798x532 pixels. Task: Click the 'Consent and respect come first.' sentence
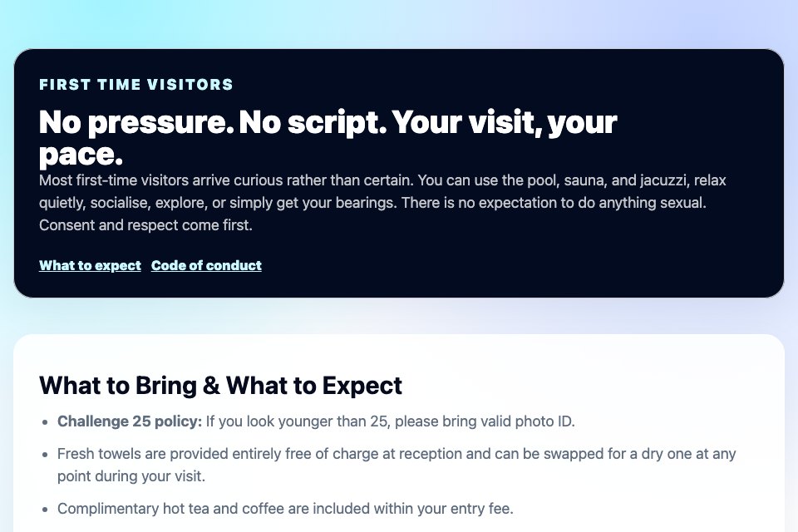(x=145, y=225)
